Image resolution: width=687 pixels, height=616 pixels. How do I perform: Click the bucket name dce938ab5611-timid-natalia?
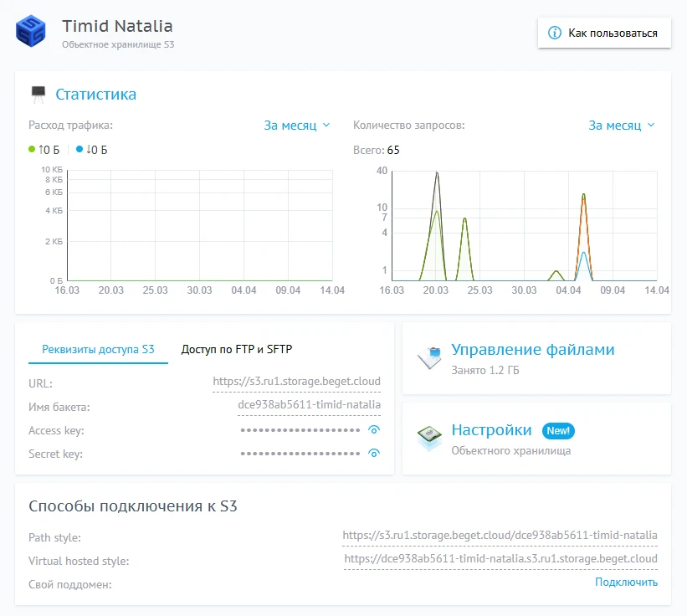(x=309, y=405)
